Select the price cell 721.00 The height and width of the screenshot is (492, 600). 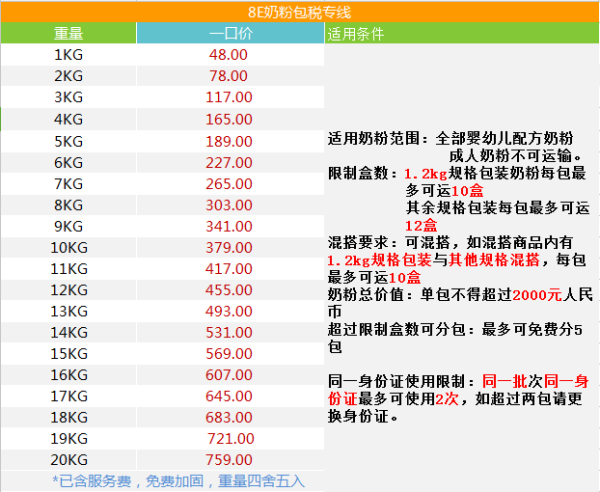[x=230, y=439]
